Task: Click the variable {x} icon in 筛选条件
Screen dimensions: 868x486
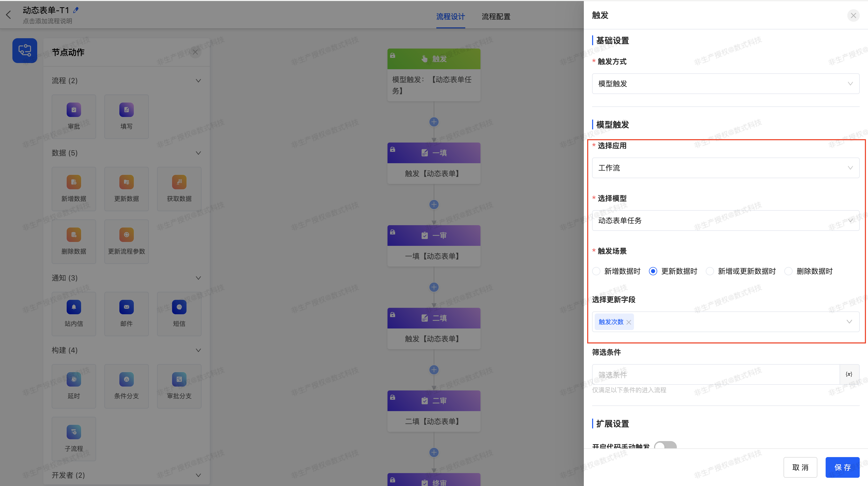Action: [849, 374]
